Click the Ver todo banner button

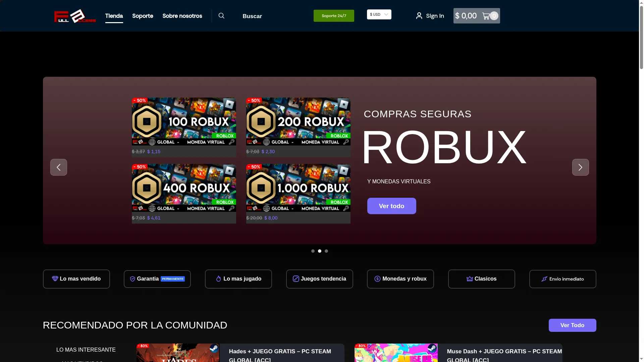[x=392, y=206]
